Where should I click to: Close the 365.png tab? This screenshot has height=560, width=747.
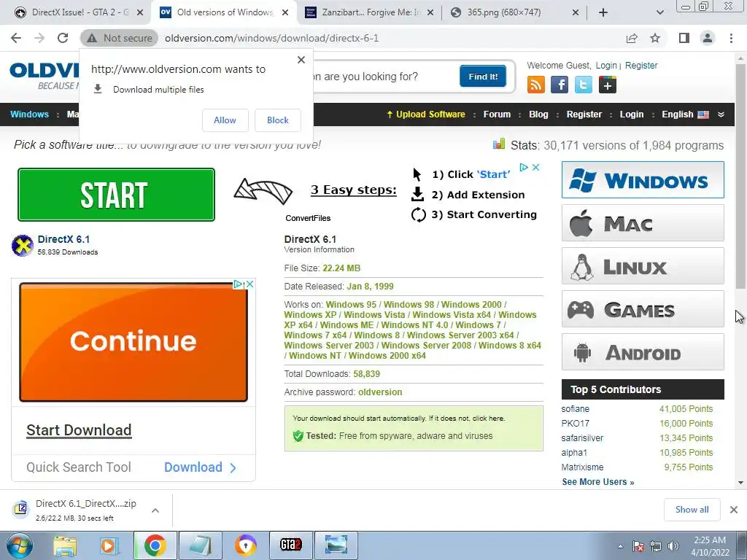[576, 12]
